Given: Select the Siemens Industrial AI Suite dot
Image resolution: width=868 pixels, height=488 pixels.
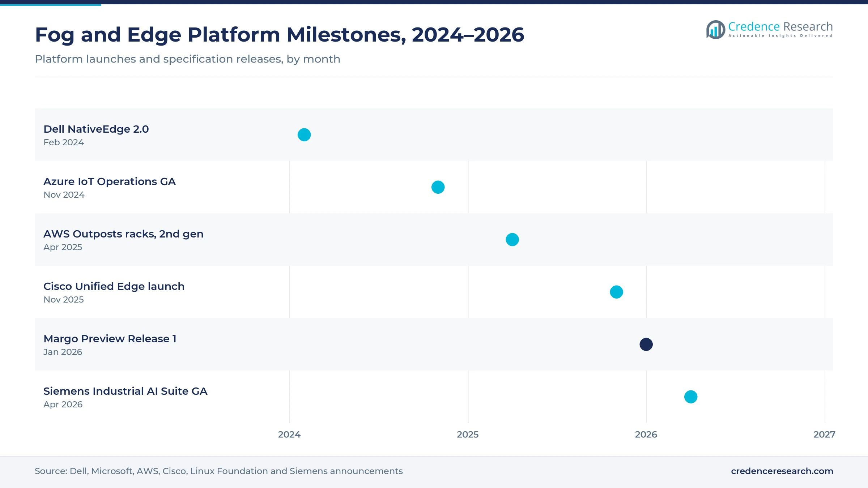Looking at the screenshot, I should coord(691,397).
